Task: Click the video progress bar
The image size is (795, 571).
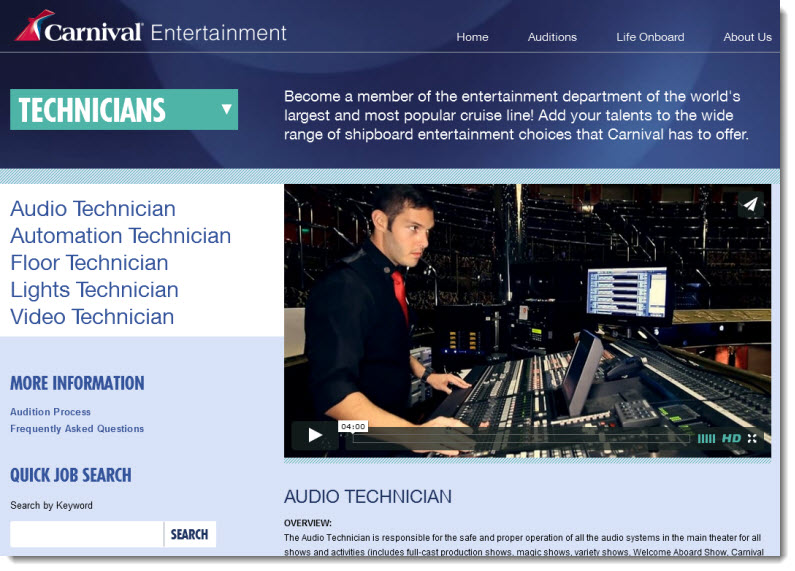Action: click(x=520, y=438)
